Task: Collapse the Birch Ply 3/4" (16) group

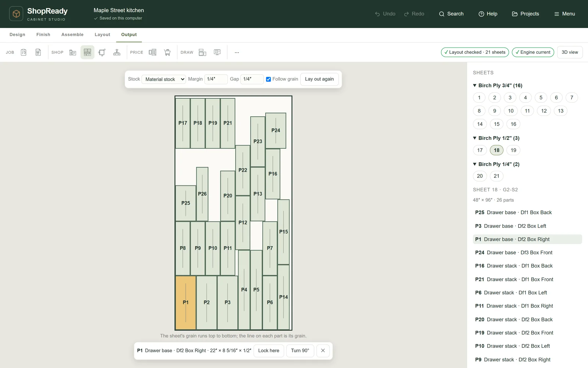Action: coord(498,85)
